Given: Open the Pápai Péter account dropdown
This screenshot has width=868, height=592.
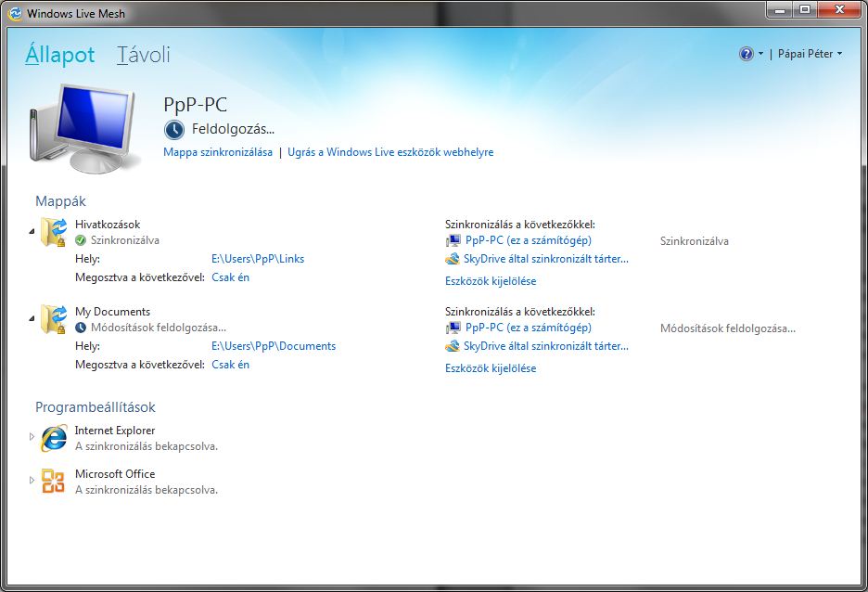Looking at the screenshot, I should [810, 54].
